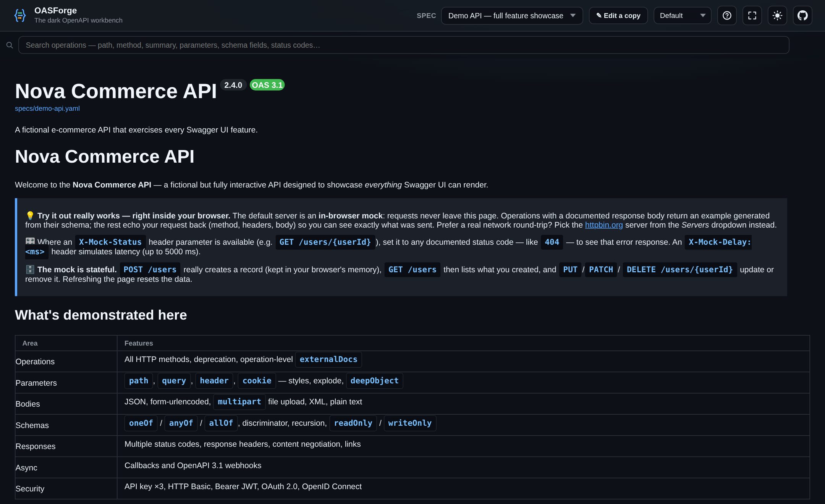This screenshot has width=825, height=504.
Task: Click the allOf schema code tag
Action: [221, 423]
